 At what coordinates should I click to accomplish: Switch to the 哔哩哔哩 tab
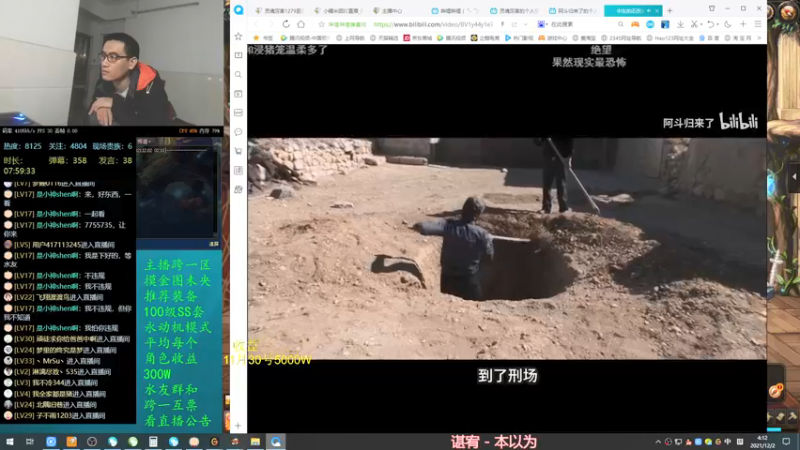[455, 11]
